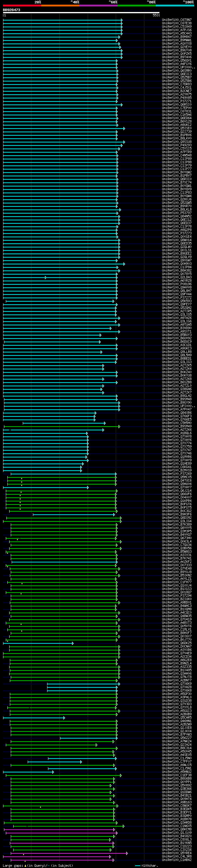
Task: Click the cyan ~100% identity legend bar
Action: coord(175,6)
